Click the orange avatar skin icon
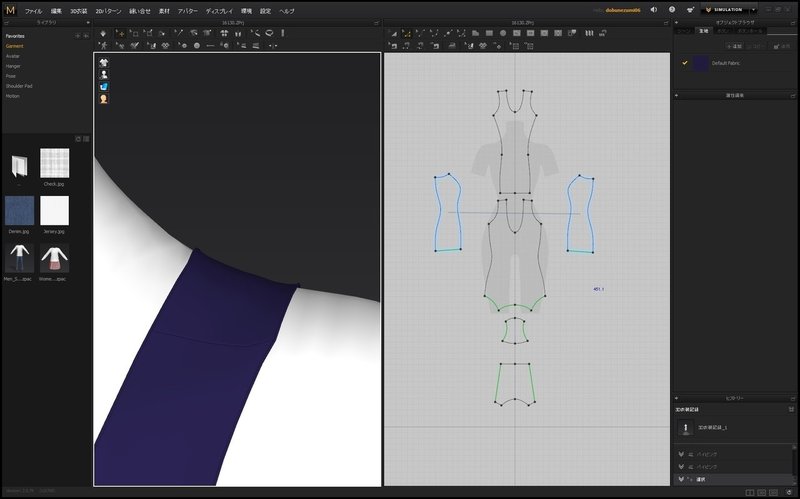 (104, 99)
